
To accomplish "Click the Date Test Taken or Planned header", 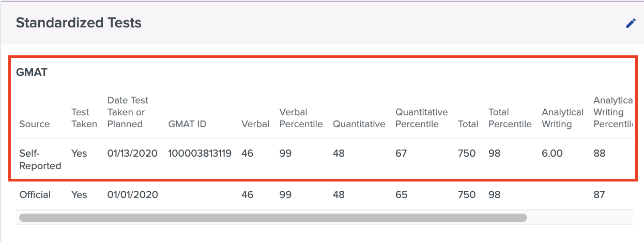I will (128, 112).
